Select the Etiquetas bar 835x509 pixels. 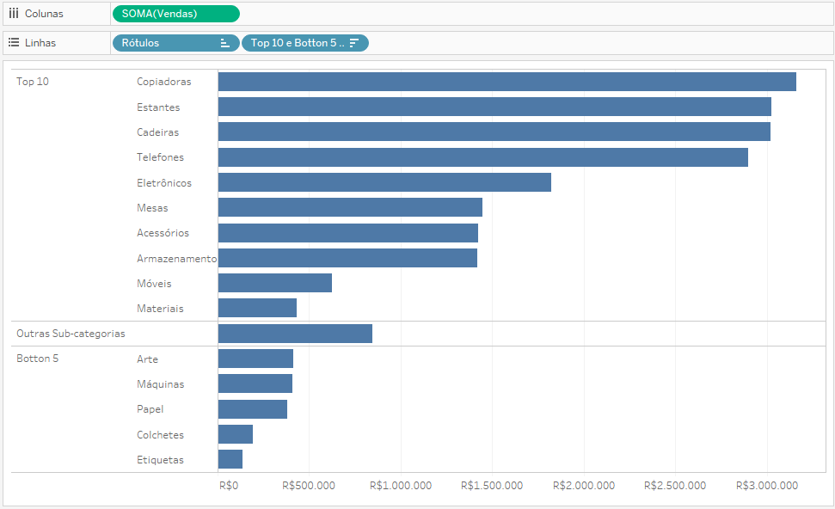[230, 459]
